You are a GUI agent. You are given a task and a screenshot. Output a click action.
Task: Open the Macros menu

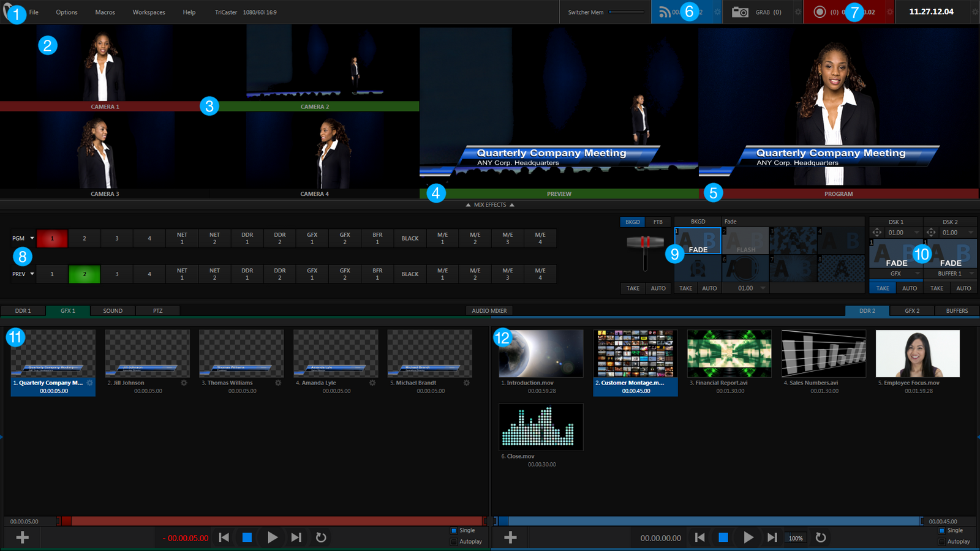[105, 12]
